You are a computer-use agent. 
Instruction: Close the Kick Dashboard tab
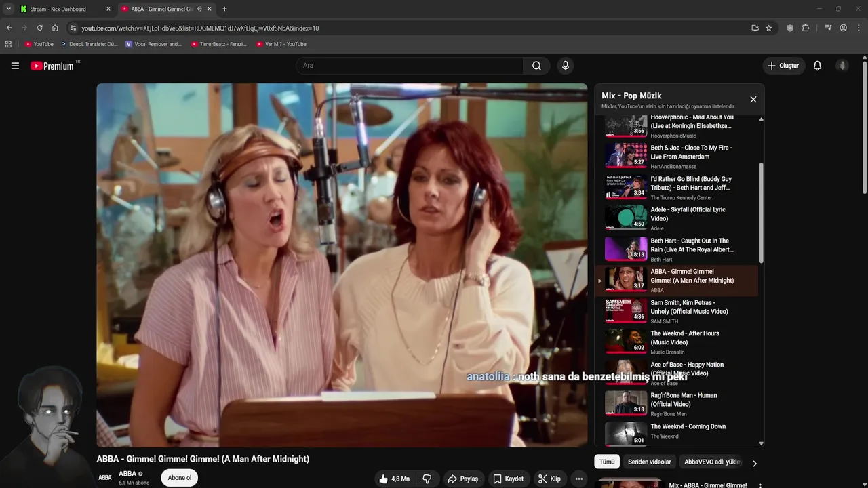[x=108, y=9]
